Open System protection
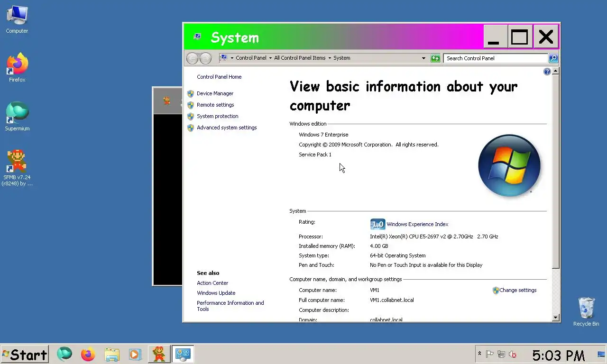The width and height of the screenshot is (607, 364). click(217, 116)
